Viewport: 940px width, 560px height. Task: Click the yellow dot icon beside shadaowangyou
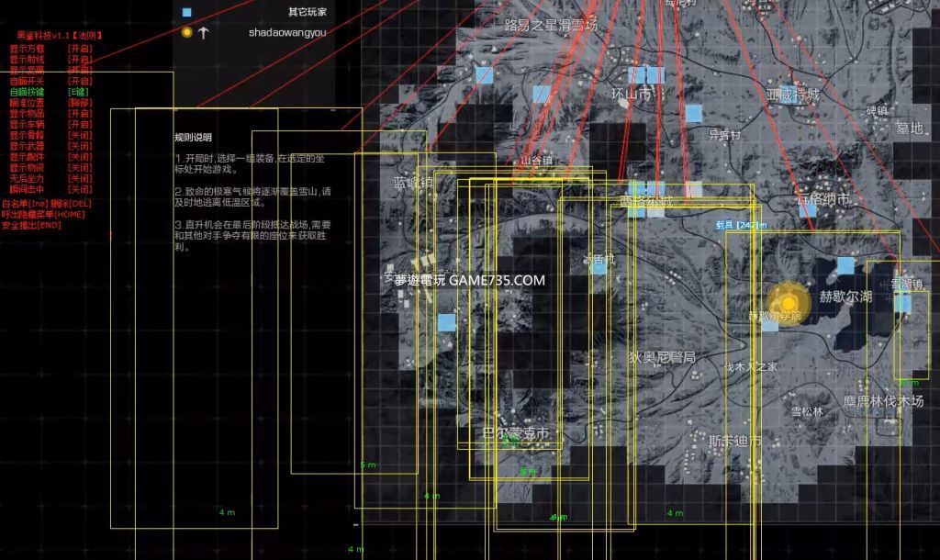pyautogui.click(x=187, y=32)
